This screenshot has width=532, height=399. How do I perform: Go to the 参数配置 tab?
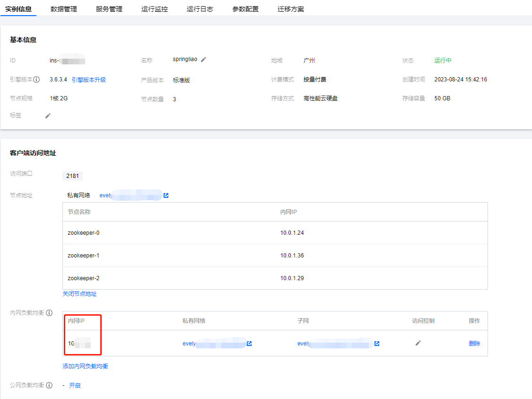pyautogui.click(x=245, y=9)
